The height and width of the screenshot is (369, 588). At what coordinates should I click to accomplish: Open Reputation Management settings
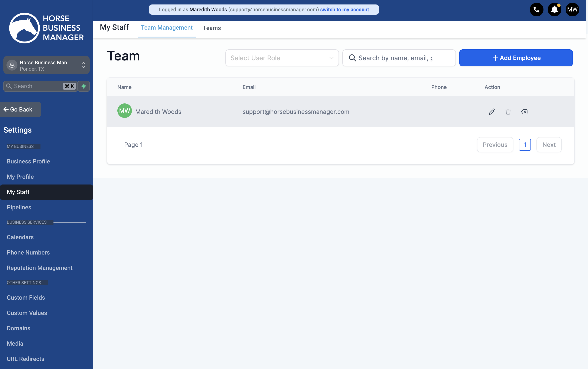[40, 268]
